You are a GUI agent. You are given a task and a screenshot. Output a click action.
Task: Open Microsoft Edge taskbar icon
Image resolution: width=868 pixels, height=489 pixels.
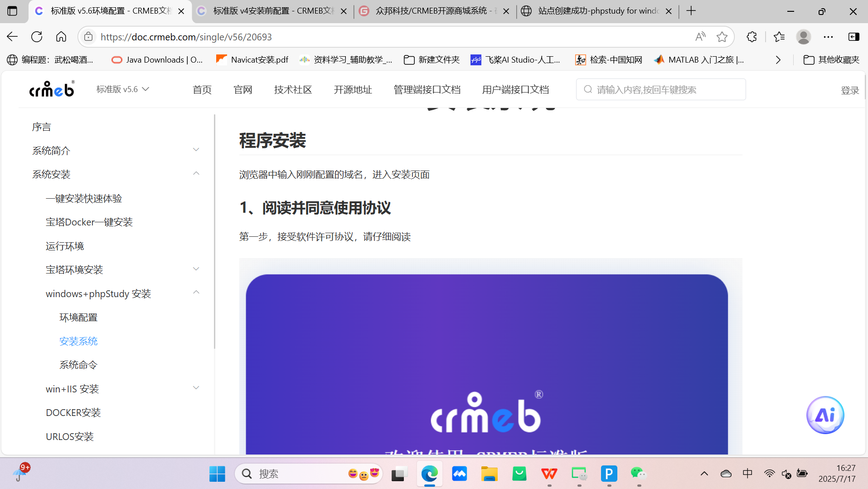coord(429,474)
